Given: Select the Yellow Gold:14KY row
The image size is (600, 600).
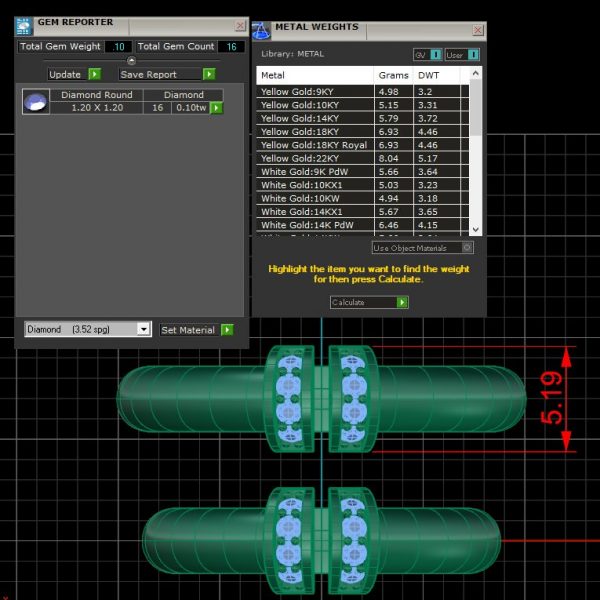Looking at the screenshot, I should 362,118.
